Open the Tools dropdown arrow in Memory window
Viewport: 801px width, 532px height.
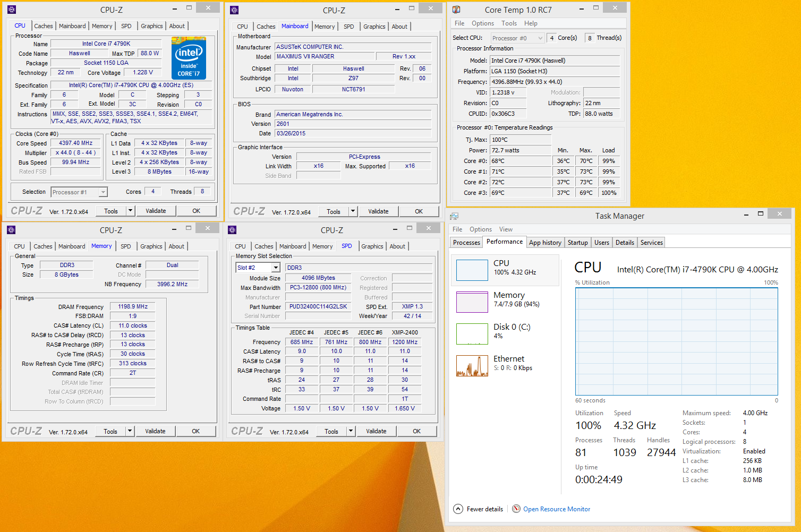[x=130, y=431]
